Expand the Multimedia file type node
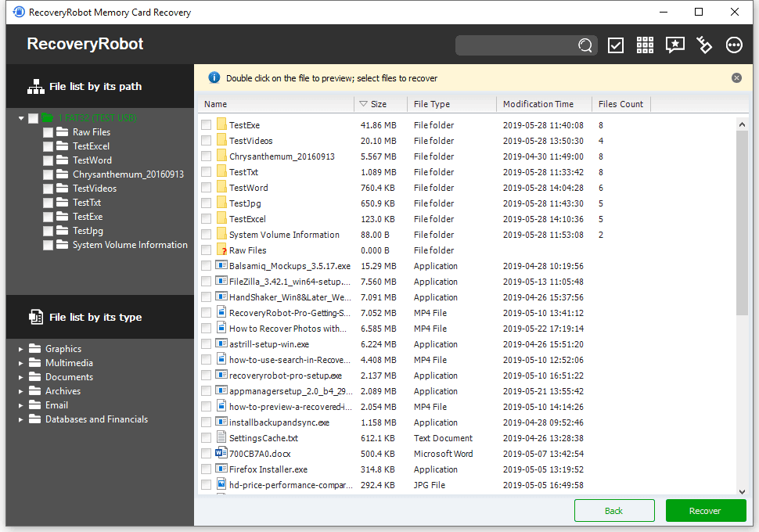 click(x=21, y=363)
